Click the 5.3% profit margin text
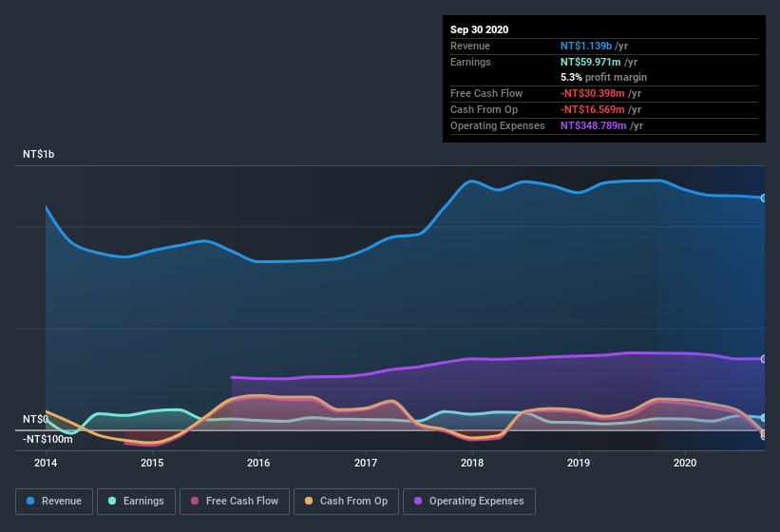Screen dimensions: 780x532 (604, 77)
